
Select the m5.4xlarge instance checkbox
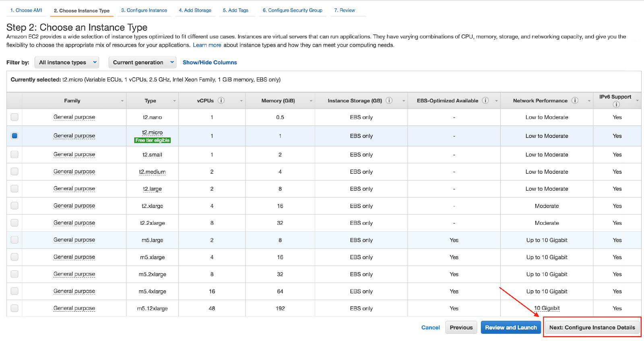14,291
